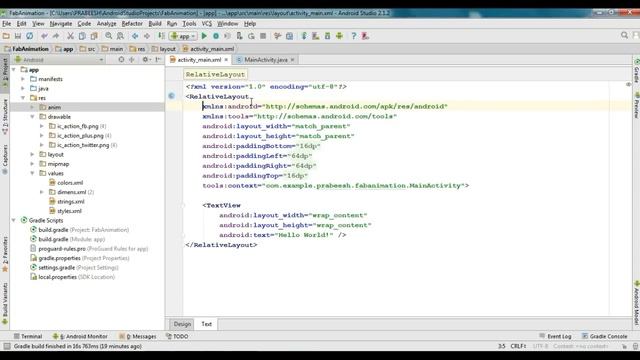Expand the manifests folder
Screen dimensions: 640x360
pos(23,79)
